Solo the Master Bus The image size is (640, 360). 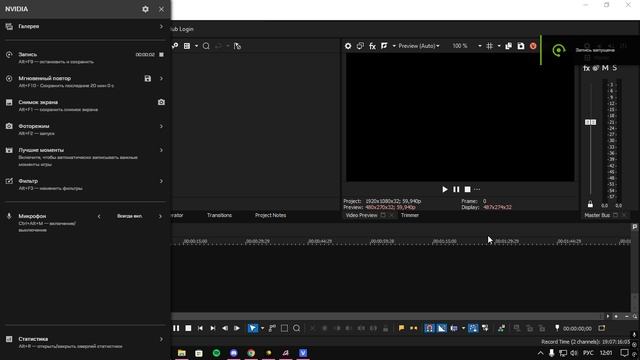[x=614, y=68]
